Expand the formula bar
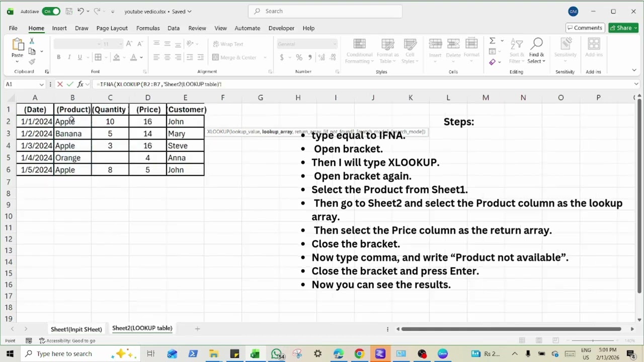Screen dimensions: 644x362 (x=636, y=84)
